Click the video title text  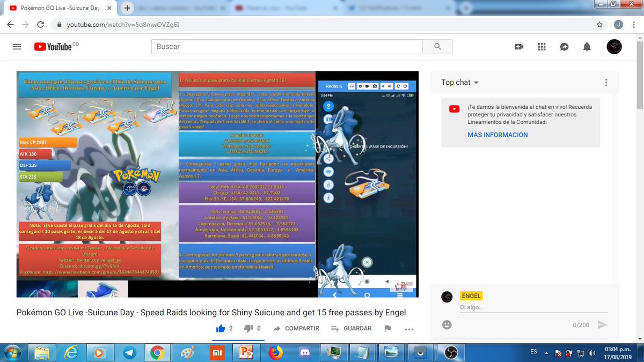point(211,312)
